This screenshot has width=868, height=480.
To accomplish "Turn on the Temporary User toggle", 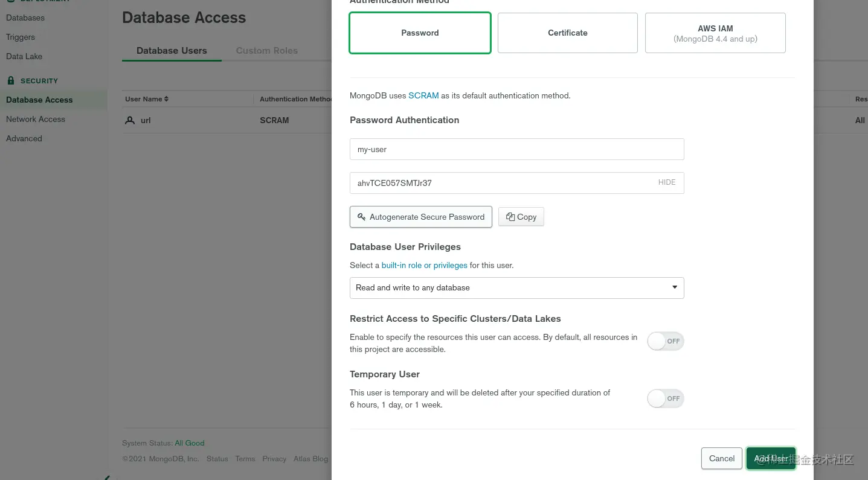I will click(x=665, y=398).
